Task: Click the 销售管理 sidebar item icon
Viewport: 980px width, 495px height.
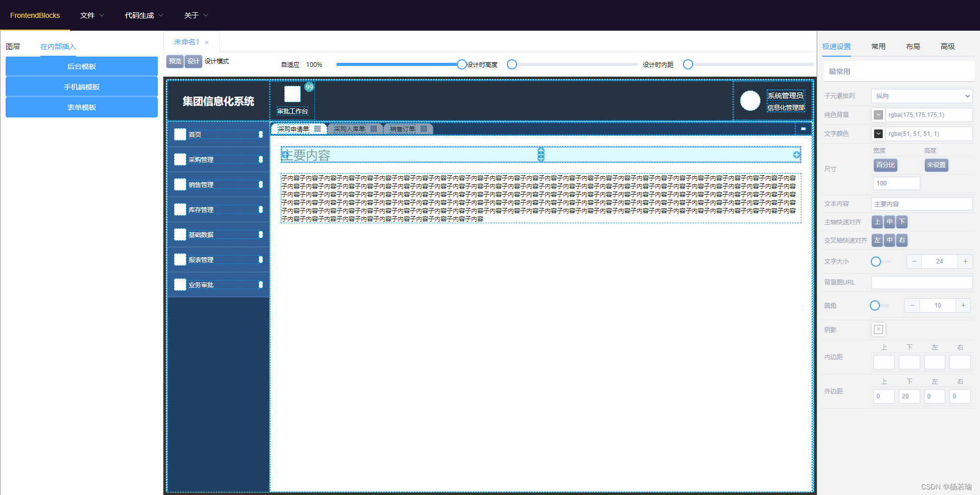Action: click(180, 184)
